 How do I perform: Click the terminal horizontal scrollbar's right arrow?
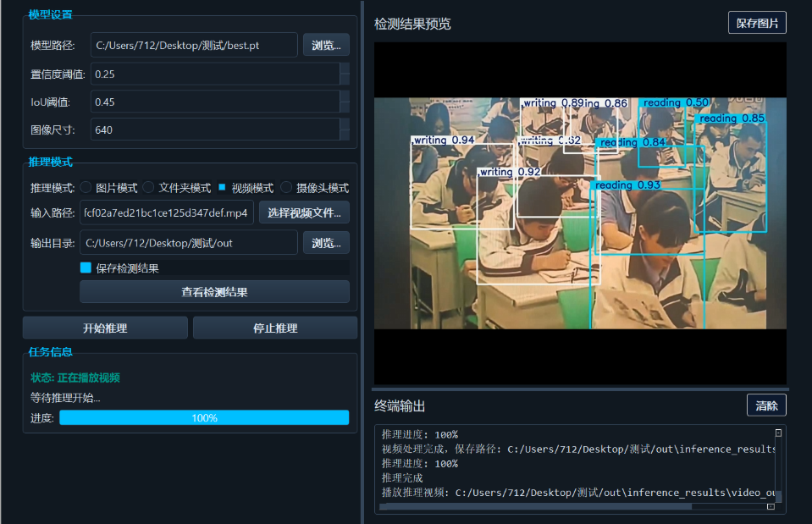[771, 506]
